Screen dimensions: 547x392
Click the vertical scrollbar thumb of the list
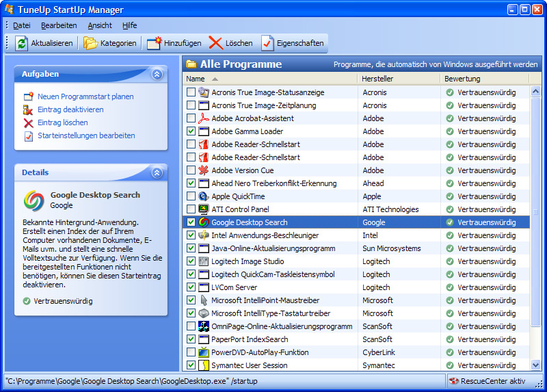tap(535, 212)
